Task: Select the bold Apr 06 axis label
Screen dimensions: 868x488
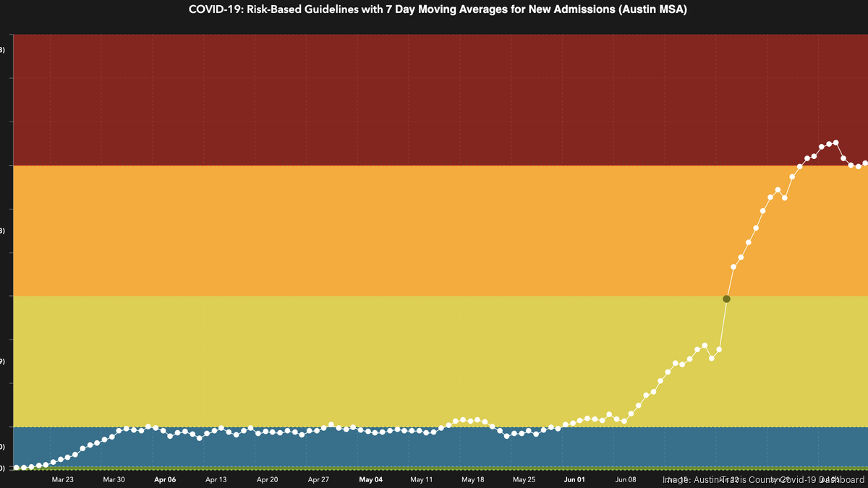Action: 165,479
